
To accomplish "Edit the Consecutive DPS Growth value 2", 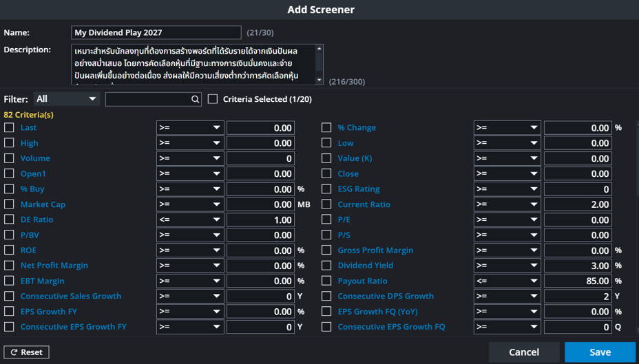I will pos(578,297).
